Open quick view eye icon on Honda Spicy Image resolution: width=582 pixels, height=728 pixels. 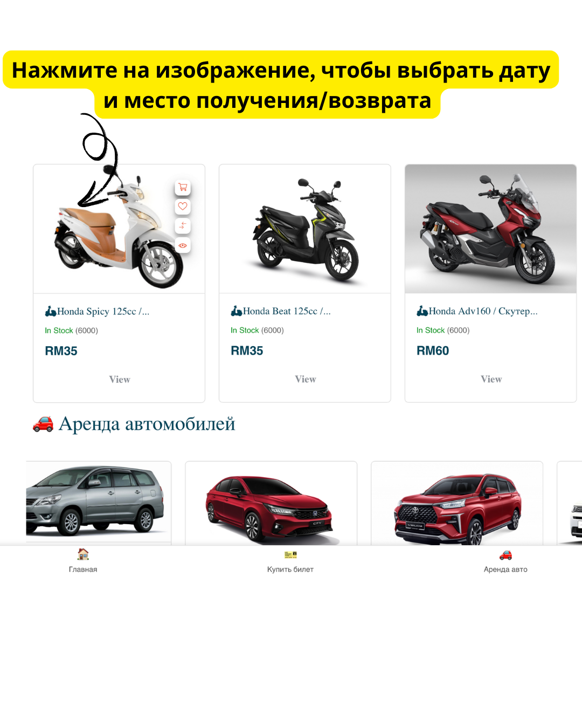(183, 245)
